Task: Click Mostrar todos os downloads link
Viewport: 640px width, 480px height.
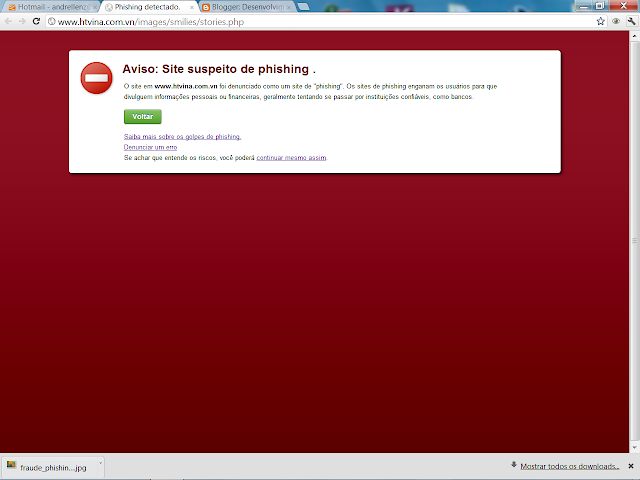Action: click(570, 466)
